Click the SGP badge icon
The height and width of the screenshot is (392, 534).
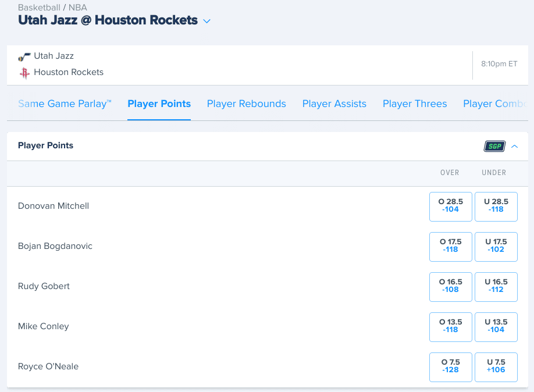[x=494, y=147]
